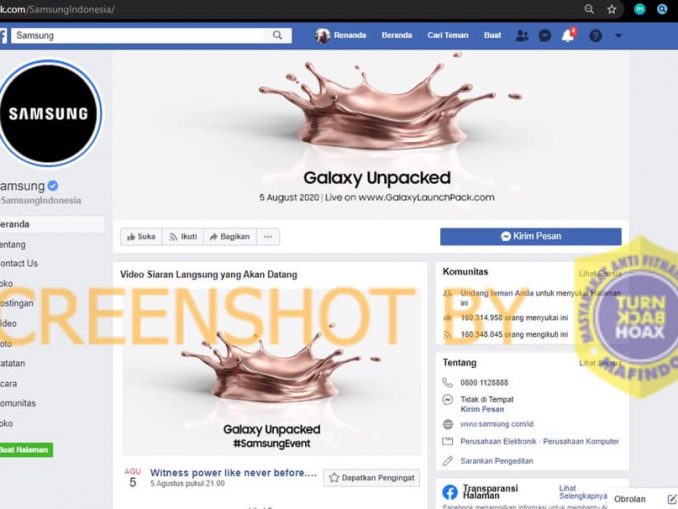The image size is (678, 509).
Task: Open the three-dots more options button
Action: (268, 237)
